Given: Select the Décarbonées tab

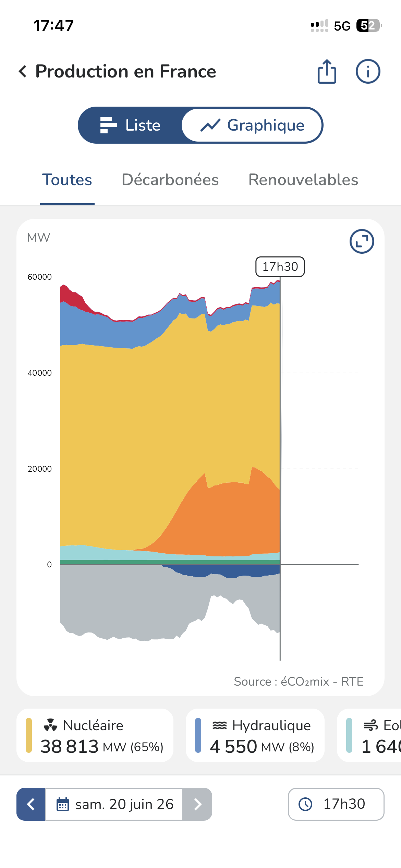Looking at the screenshot, I should pos(170,180).
